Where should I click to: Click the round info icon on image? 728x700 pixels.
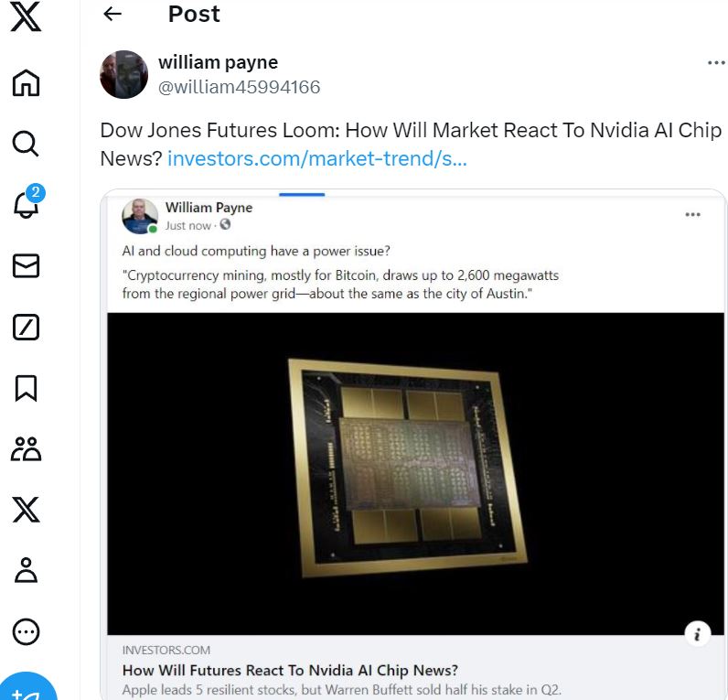tap(697, 634)
